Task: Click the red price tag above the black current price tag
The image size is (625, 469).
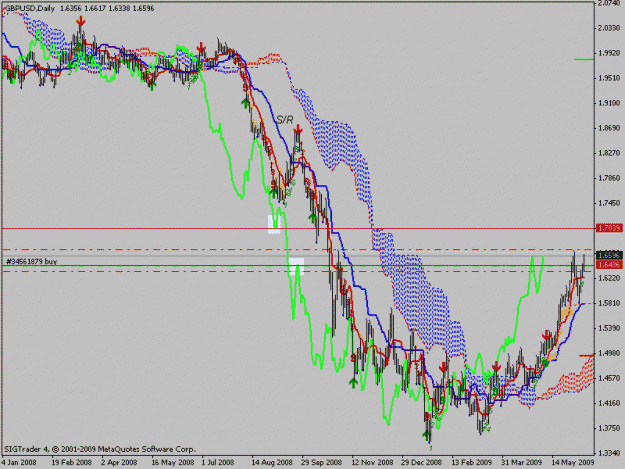Action: coord(609,228)
